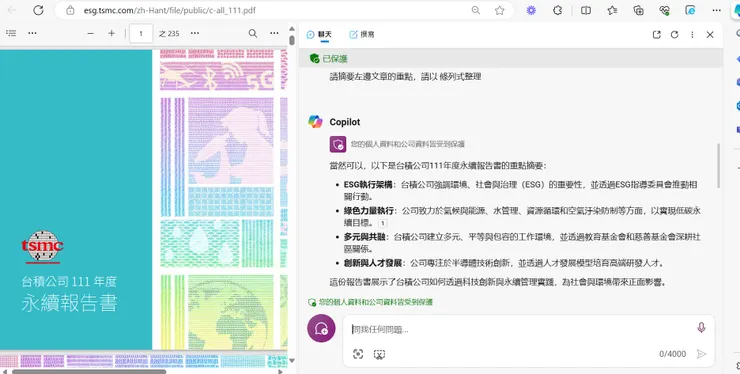The height and width of the screenshot is (374, 740).
Task: Click the esg.tsmc.com address bar URL
Action: [x=169, y=10]
